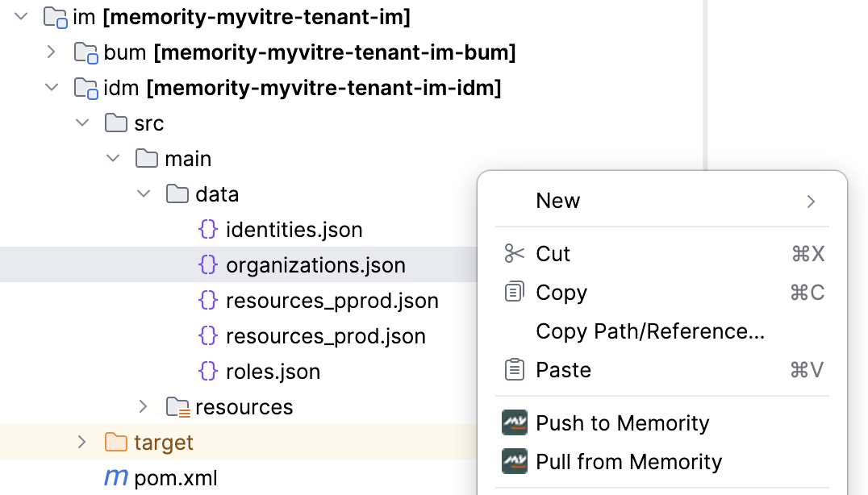Viewport: 868px width, 495px height.
Task: Click the organizations.json file icon
Action: (208, 264)
